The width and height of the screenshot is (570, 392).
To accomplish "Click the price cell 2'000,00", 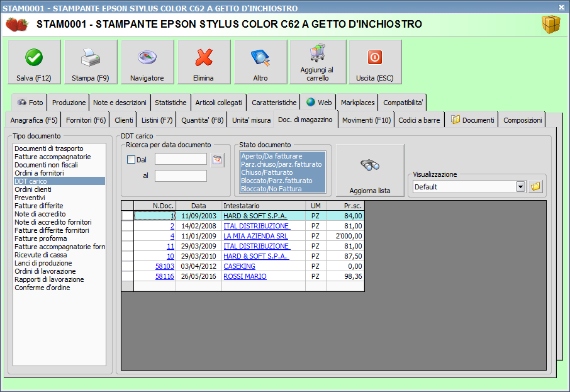I will [x=345, y=236].
